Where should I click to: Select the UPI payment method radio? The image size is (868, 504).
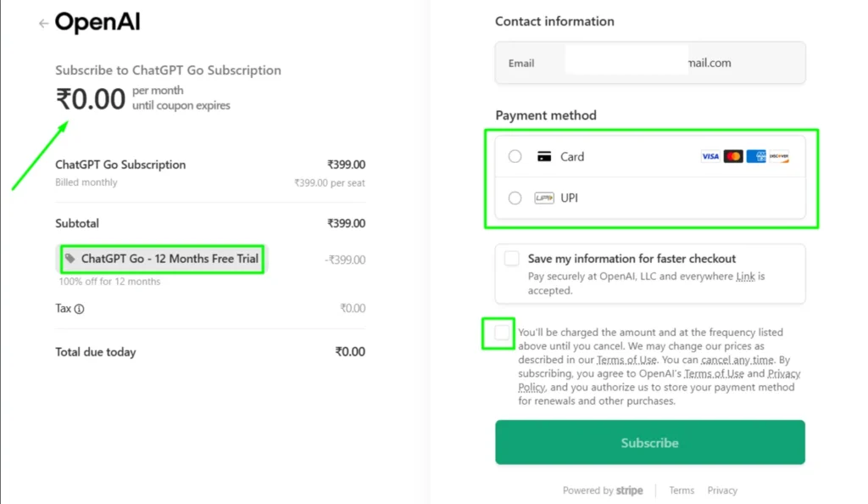(x=515, y=198)
